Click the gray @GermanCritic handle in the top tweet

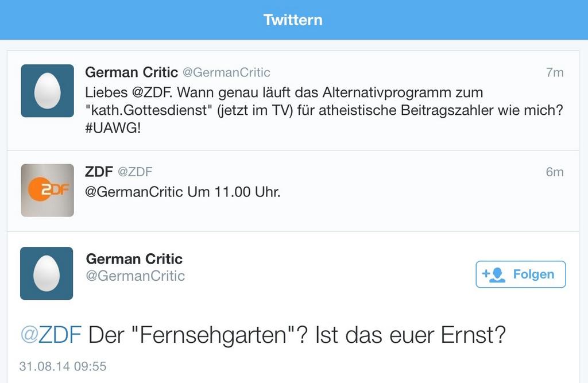coord(226,73)
